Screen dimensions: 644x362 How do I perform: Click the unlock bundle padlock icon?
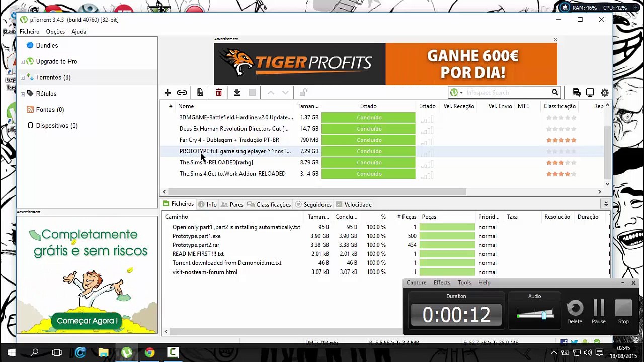point(303,93)
